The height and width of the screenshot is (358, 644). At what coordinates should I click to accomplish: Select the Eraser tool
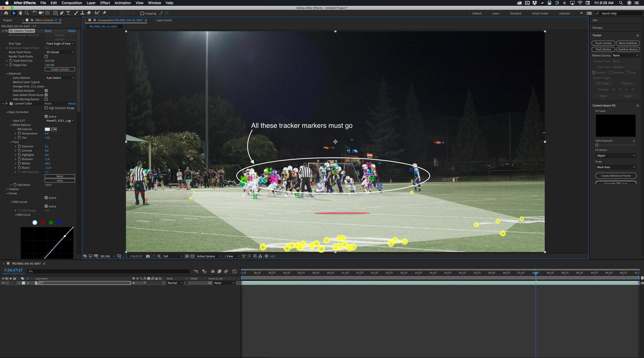click(x=89, y=13)
